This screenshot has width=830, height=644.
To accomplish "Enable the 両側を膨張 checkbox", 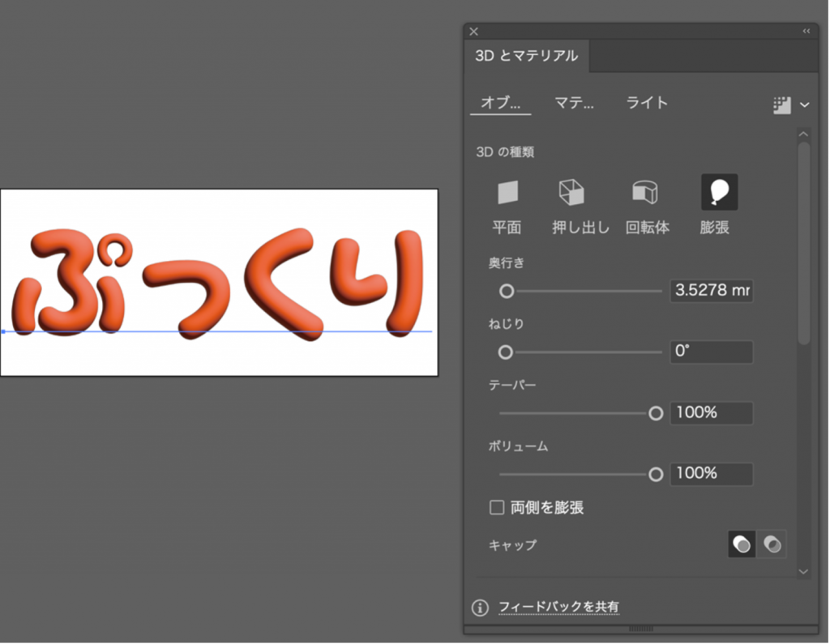I will point(497,508).
